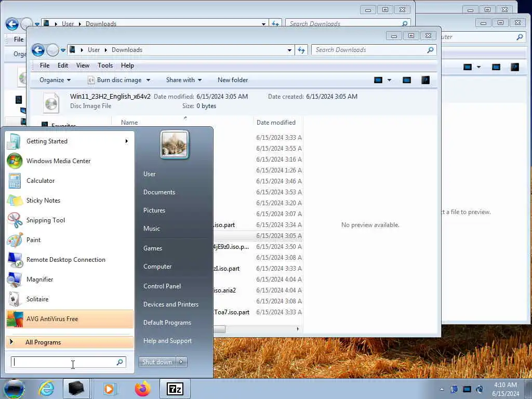Click the network tray icon
532x399 pixels.
(467, 389)
